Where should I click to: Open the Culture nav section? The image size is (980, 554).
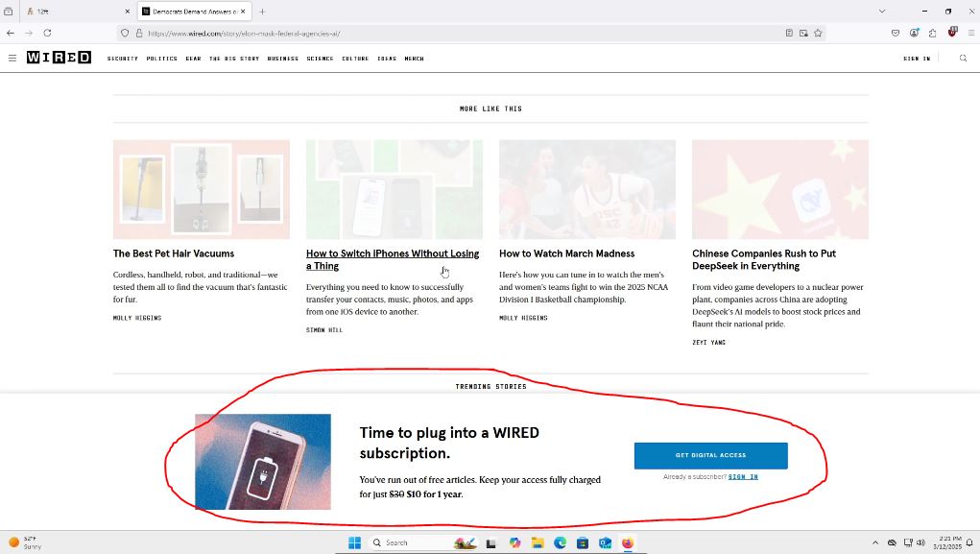tap(355, 59)
